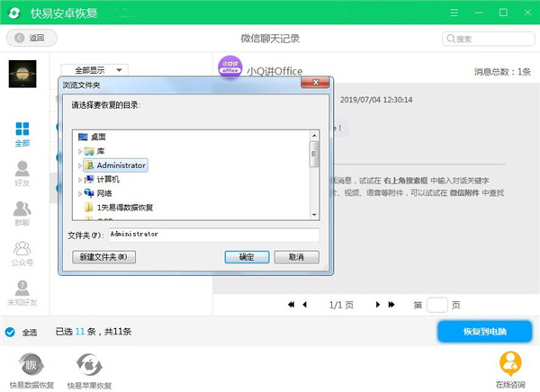Open 在线咨询 online support icon
Screen dimensions: 540x392
click(510, 363)
